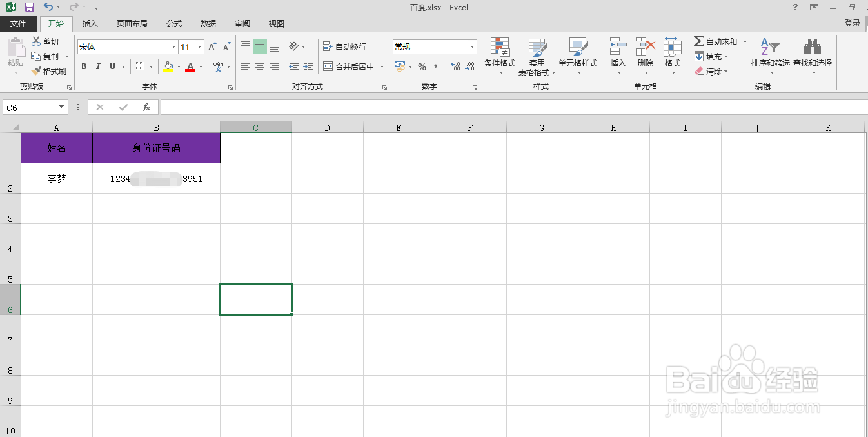The width and height of the screenshot is (868, 437).
Task: Toggle underline formatting
Action: [x=112, y=66]
